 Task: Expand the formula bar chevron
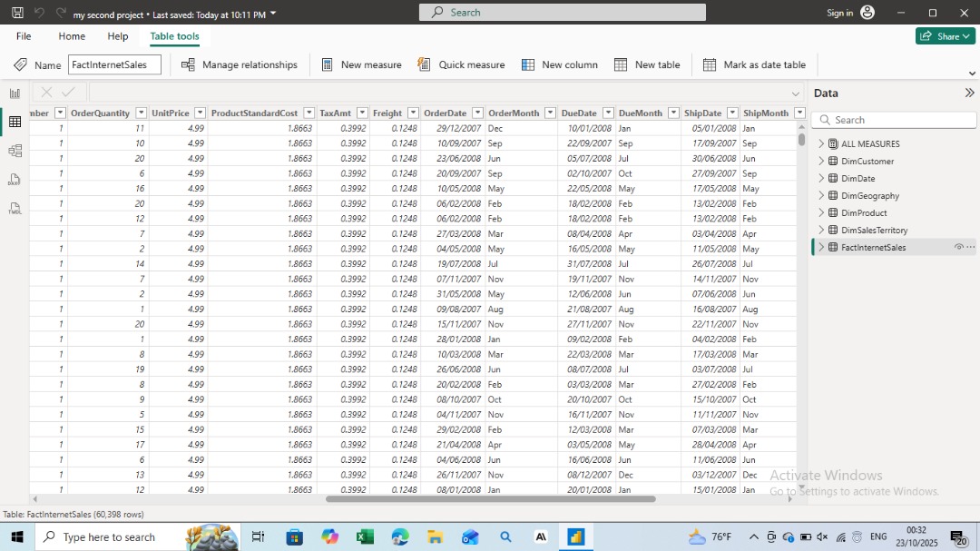pyautogui.click(x=795, y=93)
